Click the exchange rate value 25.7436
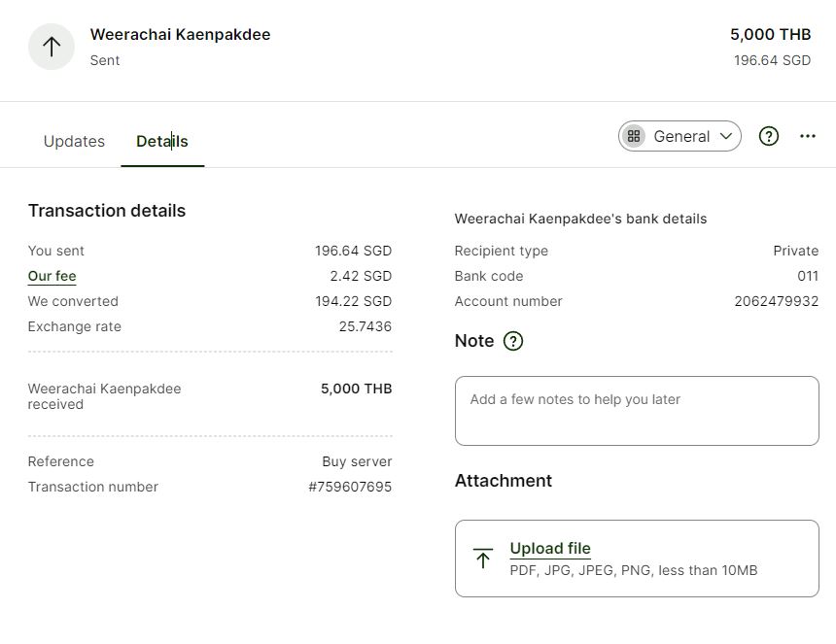 (366, 326)
